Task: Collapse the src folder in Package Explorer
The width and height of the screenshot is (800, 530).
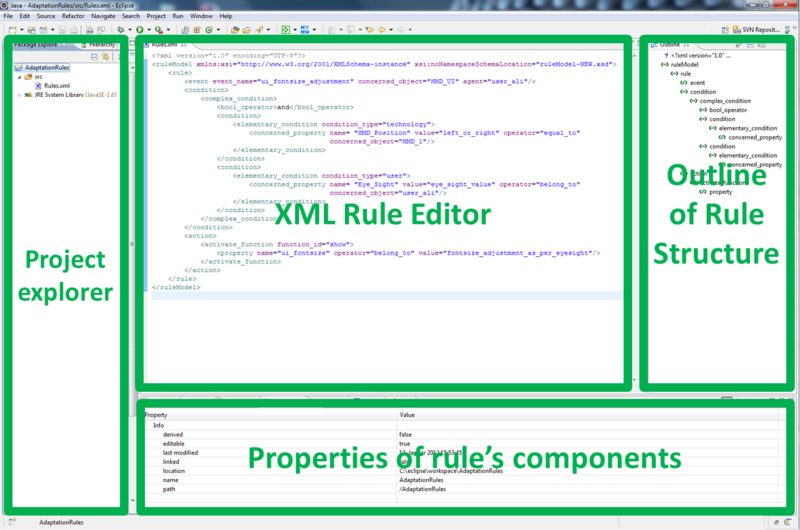Action: click(x=19, y=76)
